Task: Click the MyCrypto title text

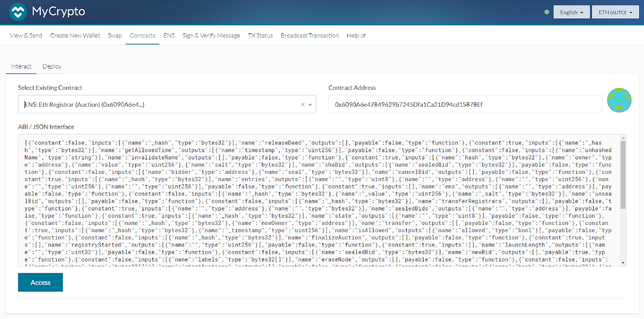Action: [58, 11]
